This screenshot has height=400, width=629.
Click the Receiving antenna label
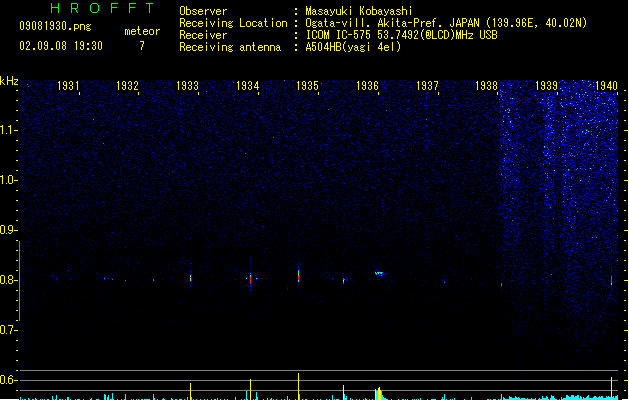click(x=230, y=47)
